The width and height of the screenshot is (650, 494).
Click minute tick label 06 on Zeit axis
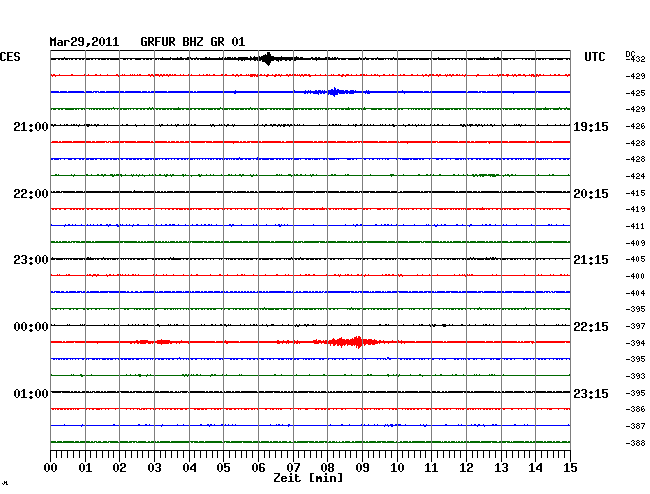coord(258,468)
